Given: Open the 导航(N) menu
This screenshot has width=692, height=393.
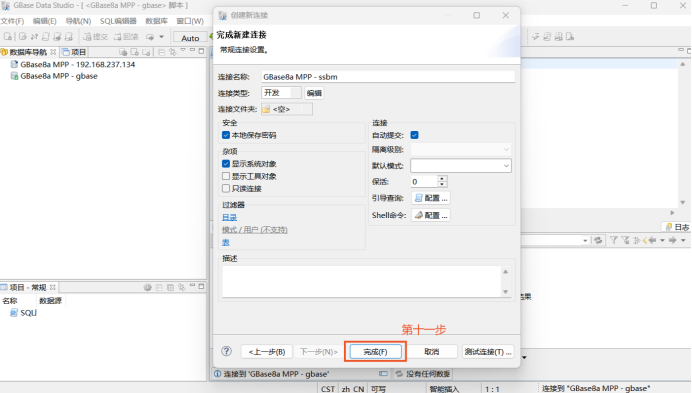Looking at the screenshot, I should point(78,21).
